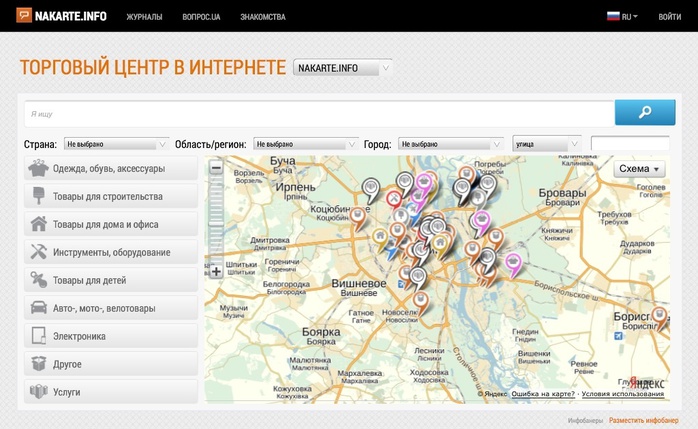The image size is (698, 429).
Task: Select 'Инструменты, оборудование' category
Action: [111, 252]
